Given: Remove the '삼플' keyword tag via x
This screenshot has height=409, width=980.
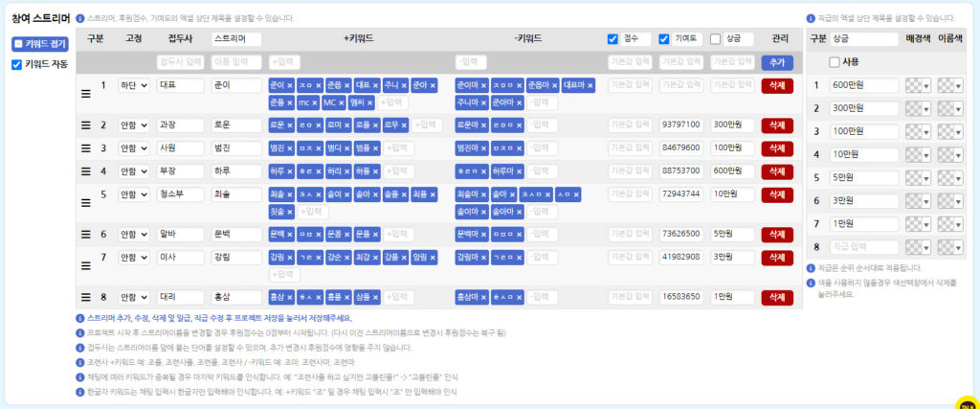Looking at the screenshot, I should (x=375, y=298).
